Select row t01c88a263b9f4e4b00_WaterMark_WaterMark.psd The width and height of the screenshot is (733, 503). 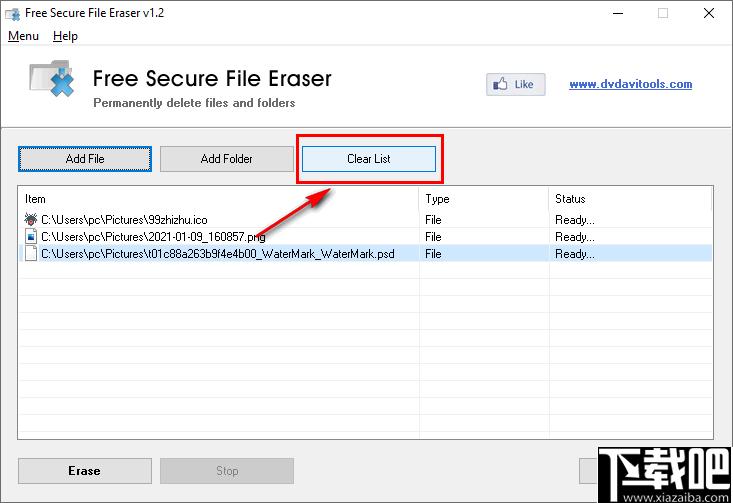[x=366, y=253]
